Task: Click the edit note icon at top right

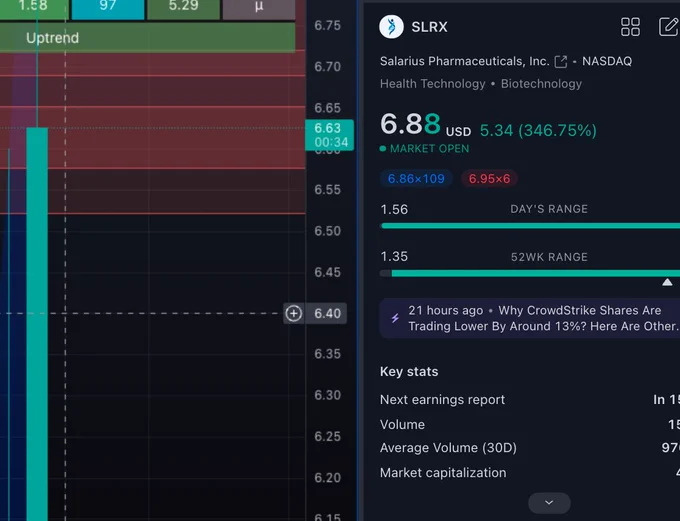Action: tap(669, 27)
